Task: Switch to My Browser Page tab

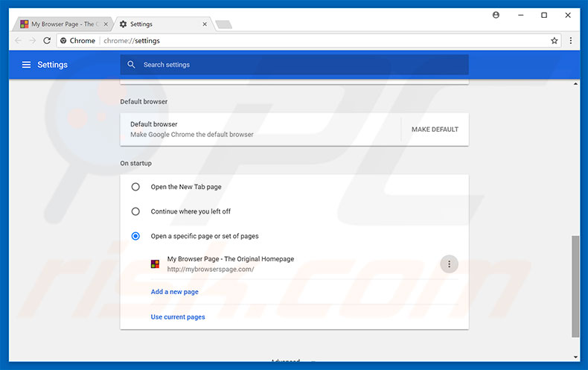Action: 63,24
